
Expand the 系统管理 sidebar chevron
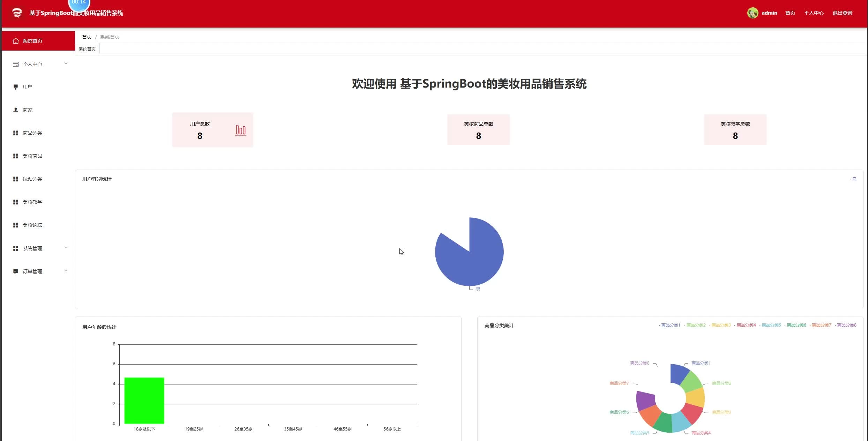click(66, 248)
